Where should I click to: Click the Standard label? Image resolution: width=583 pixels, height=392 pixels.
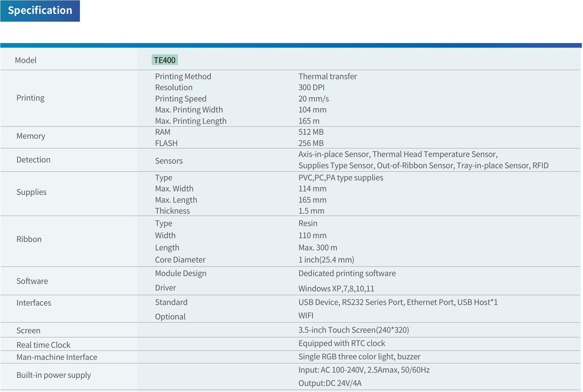click(x=171, y=302)
